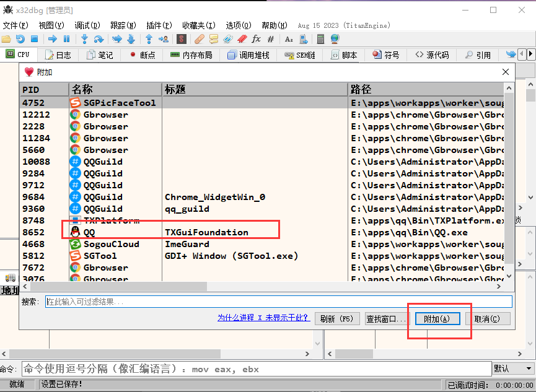Step over with the curved arrow icon

click(99, 39)
